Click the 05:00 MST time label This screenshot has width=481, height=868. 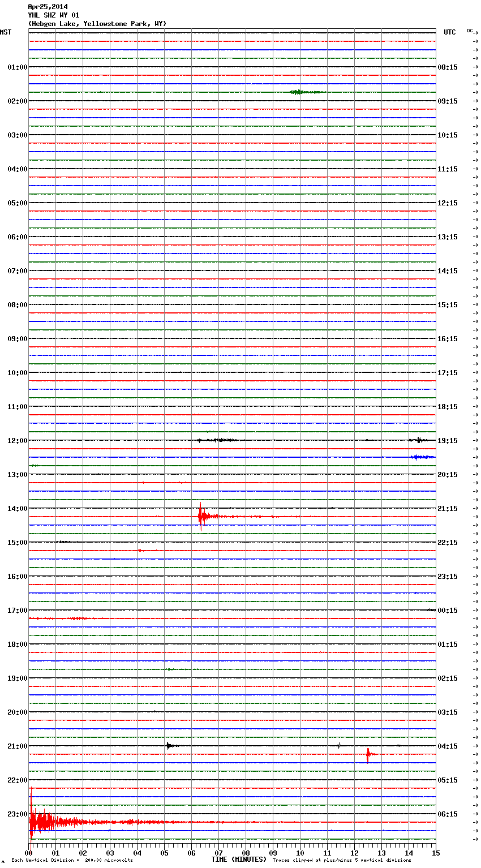click(x=17, y=203)
